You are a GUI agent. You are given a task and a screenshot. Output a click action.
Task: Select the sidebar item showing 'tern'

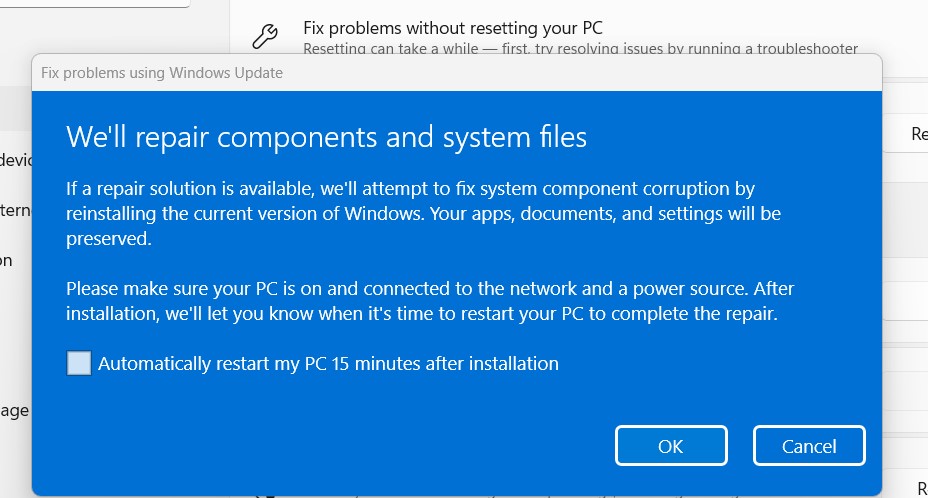click(15, 210)
